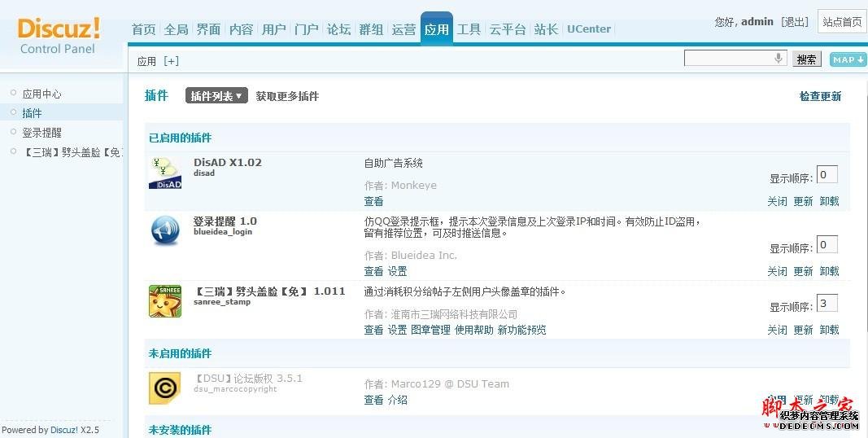Click 设置 for the sanree_stamp plugin

(398, 330)
